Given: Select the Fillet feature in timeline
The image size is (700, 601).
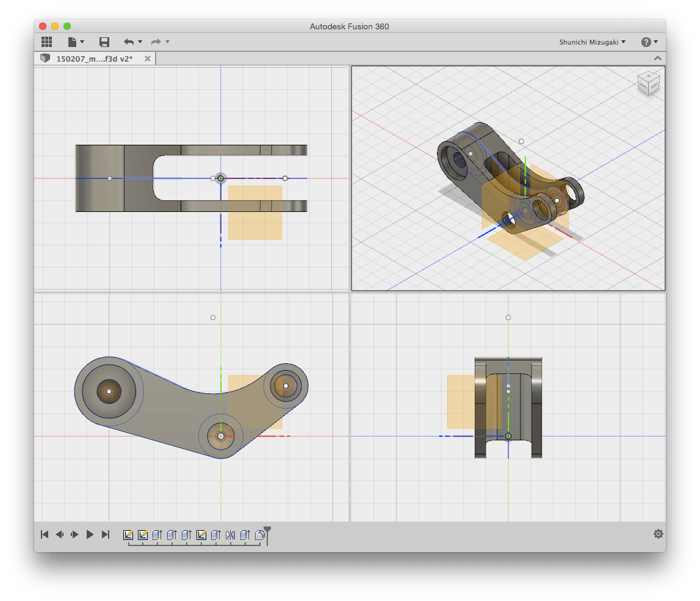Looking at the screenshot, I should 260,535.
